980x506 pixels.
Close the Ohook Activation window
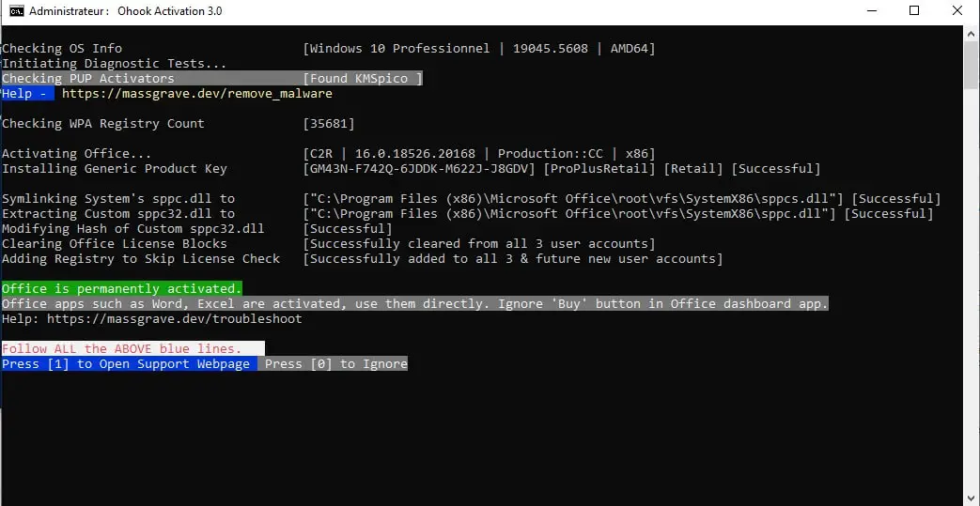[957, 10]
